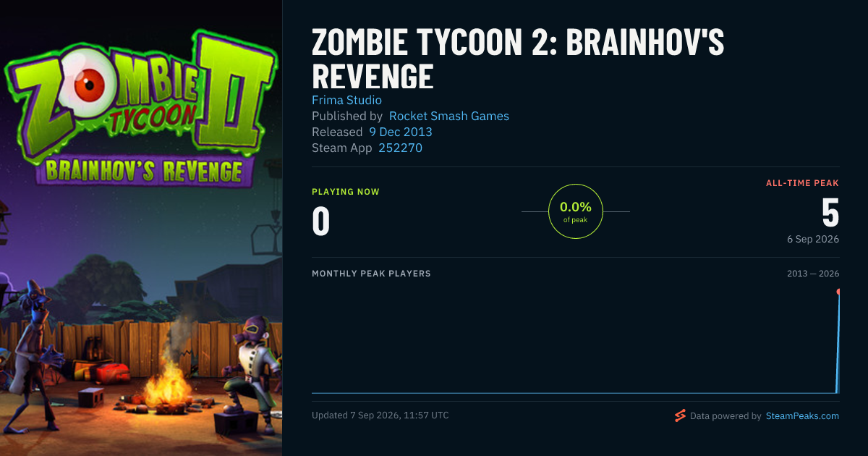Open the Frima Studio developer link
This screenshot has height=456, width=868.
click(346, 100)
